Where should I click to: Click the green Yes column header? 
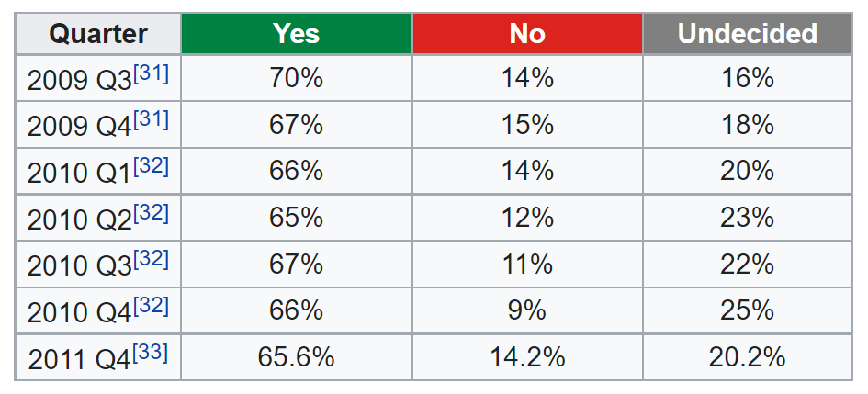tap(296, 34)
